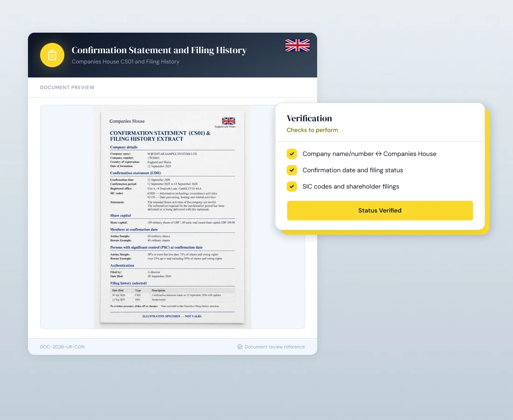This screenshot has width=513, height=420.
Task: Click the Company name/number ↔ Companies House label
Action: point(369,154)
